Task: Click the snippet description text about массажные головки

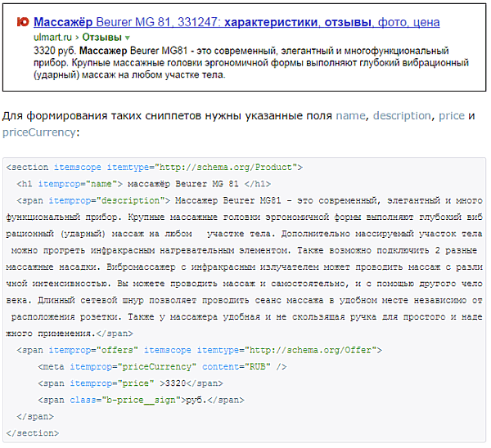Action: pos(245,62)
